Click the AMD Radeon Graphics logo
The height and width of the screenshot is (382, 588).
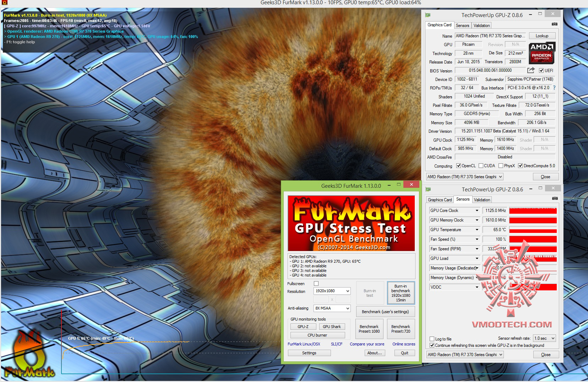542,53
